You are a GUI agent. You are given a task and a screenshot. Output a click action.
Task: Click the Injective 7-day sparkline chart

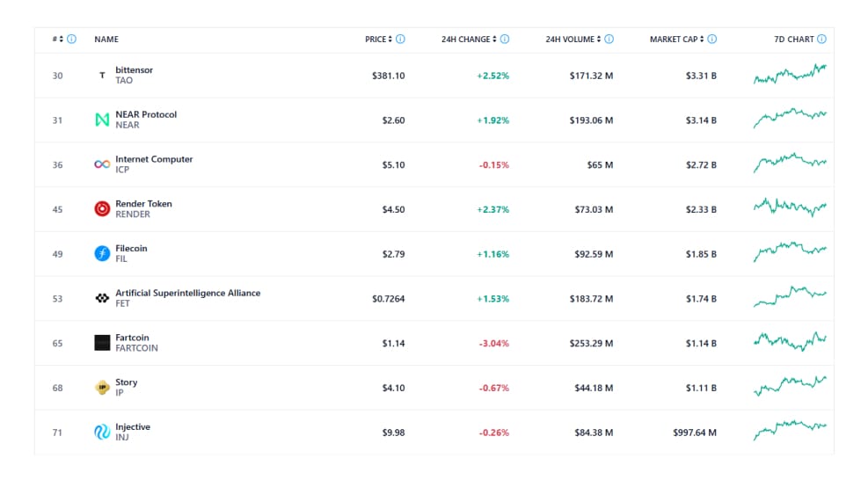pyautogui.click(x=790, y=431)
